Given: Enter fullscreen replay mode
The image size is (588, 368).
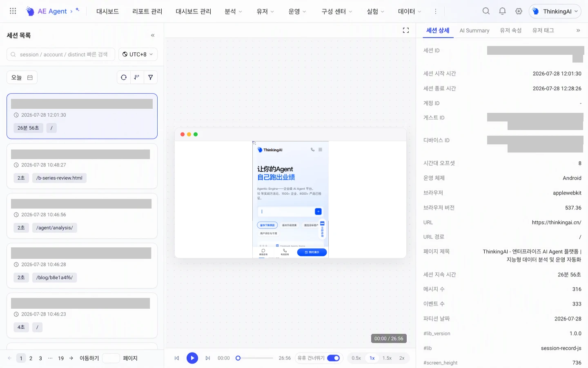Looking at the screenshot, I should click(x=406, y=30).
